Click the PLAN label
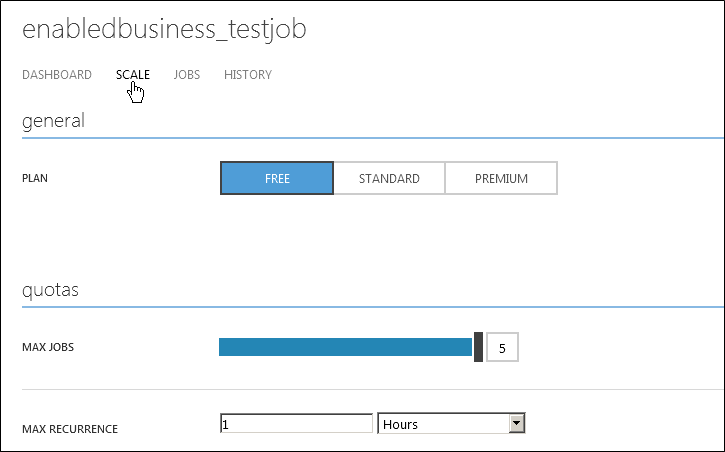This screenshot has width=725, height=452. [x=35, y=178]
